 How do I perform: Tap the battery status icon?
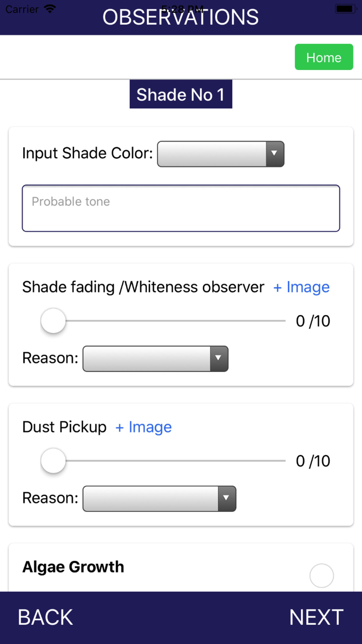(x=344, y=9)
